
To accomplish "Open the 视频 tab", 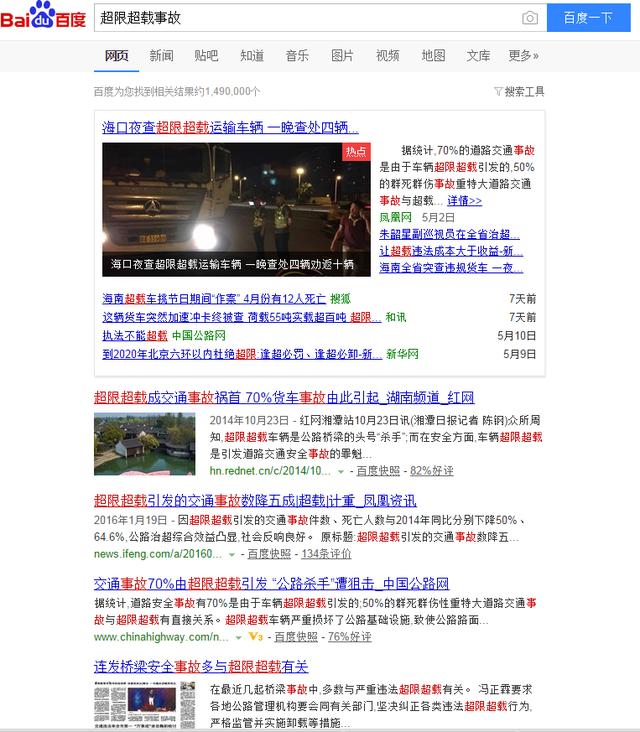I will point(387,56).
